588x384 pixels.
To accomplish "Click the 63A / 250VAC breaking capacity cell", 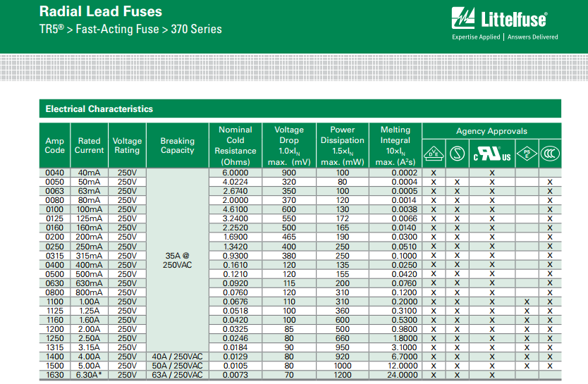I will 177,374.
